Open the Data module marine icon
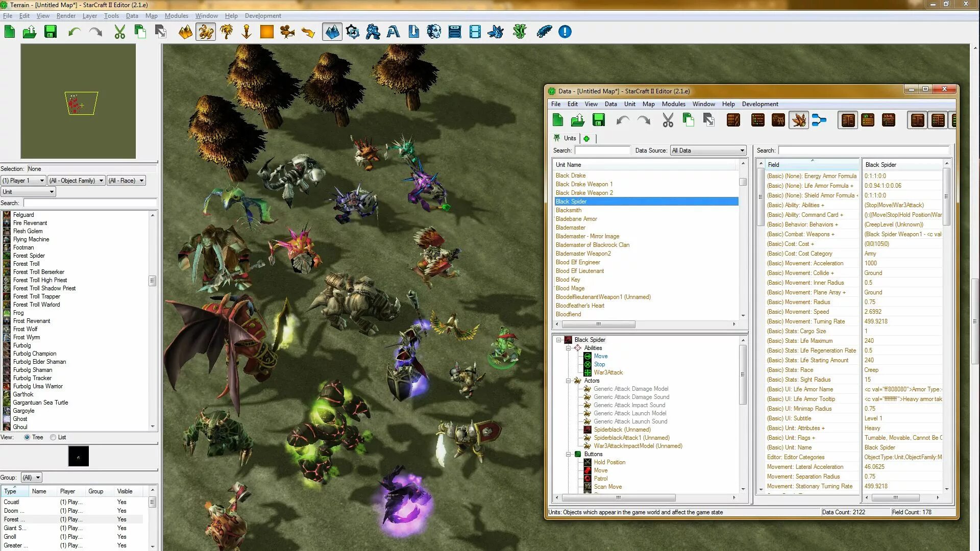Image resolution: width=980 pixels, height=551 pixels. [x=373, y=32]
